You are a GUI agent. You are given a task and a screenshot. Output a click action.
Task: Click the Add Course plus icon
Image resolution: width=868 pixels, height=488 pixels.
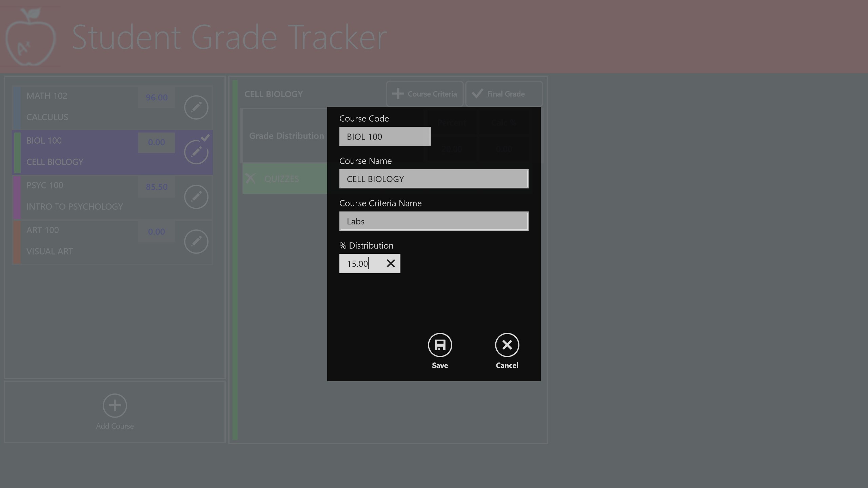[x=115, y=405]
